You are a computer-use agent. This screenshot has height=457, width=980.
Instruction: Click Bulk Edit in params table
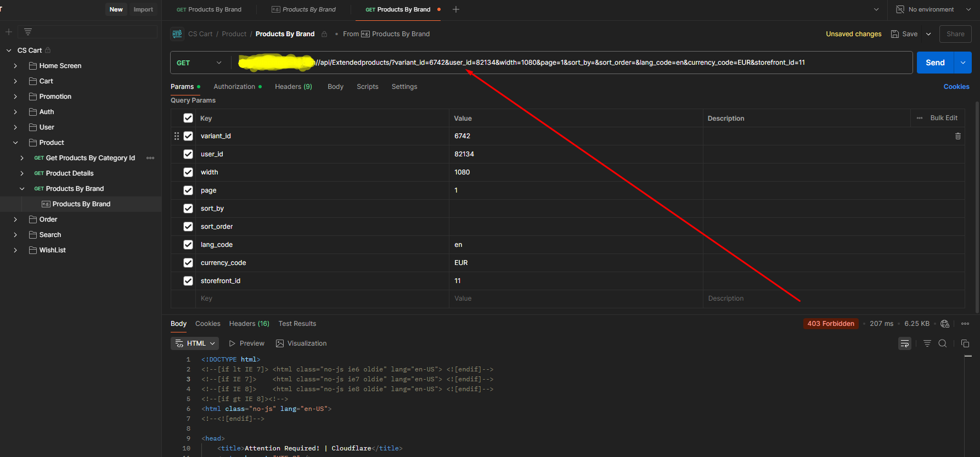tap(944, 118)
